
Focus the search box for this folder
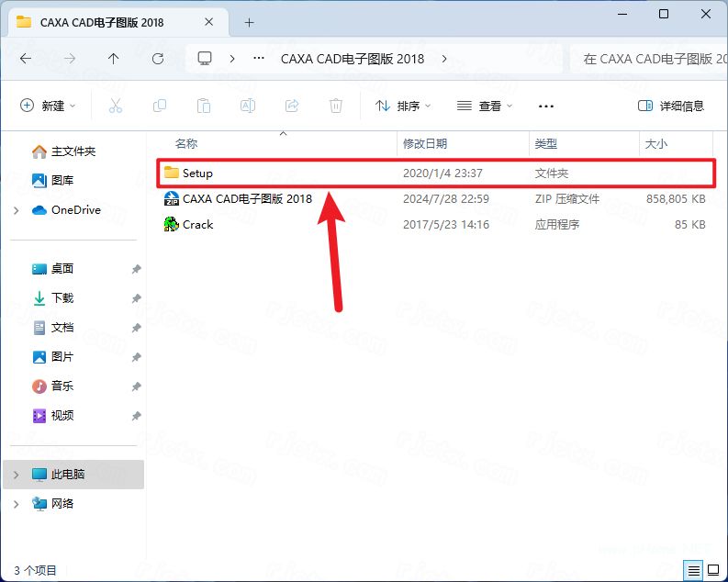(649, 59)
